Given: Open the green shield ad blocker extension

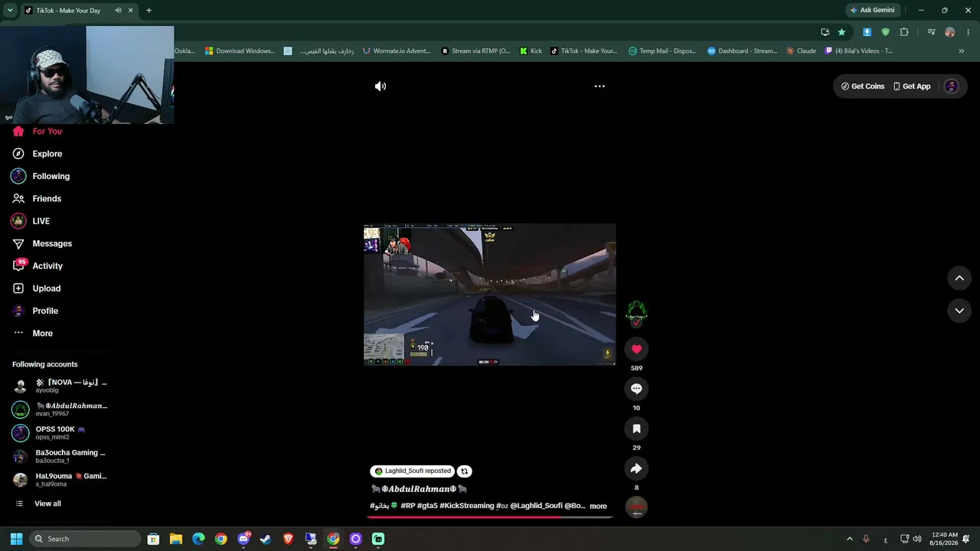Looking at the screenshot, I should pos(886,32).
